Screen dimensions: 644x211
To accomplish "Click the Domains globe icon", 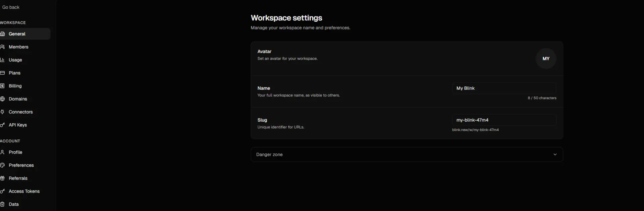I will pos(2,99).
